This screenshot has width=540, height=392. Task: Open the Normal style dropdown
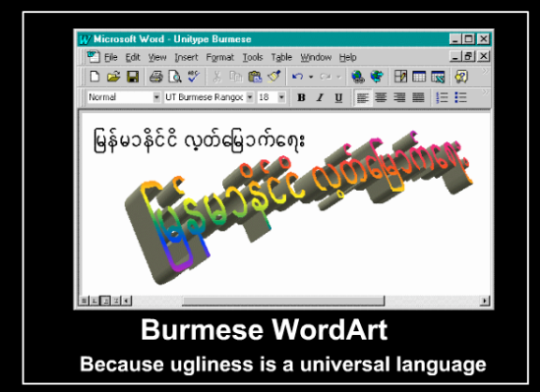[156, 97]
